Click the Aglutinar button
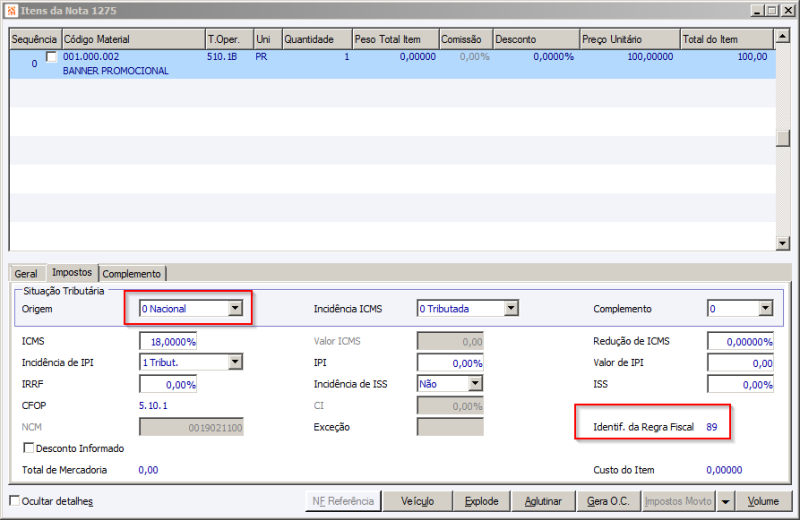Viewport: 800px width, 520px height. tap(543, 501)
